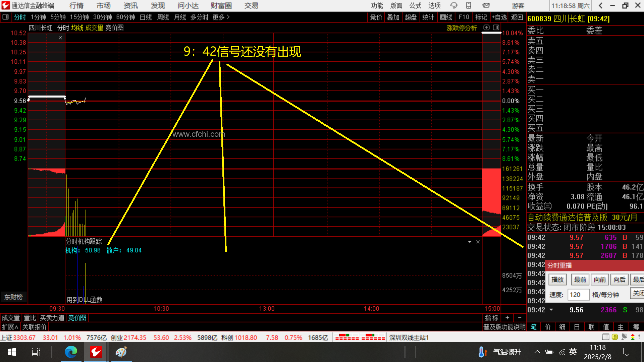Click the satellite dish connection icon
The height and width of the screenshot is (362, 644).
(624, 337)
